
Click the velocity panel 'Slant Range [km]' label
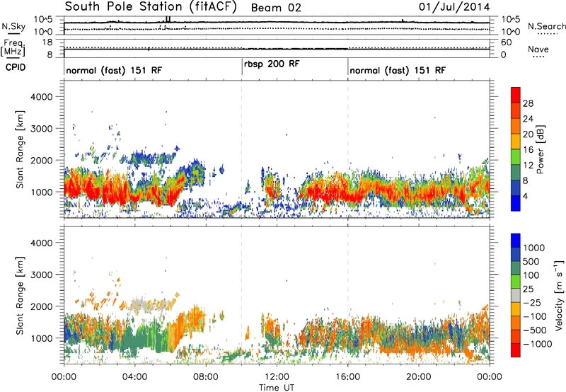point(21,295)
